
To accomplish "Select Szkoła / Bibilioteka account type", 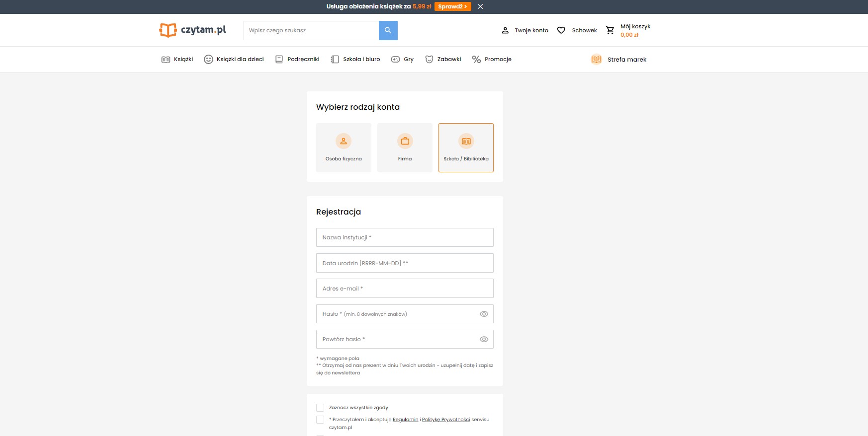I will [x=466, y=147].
